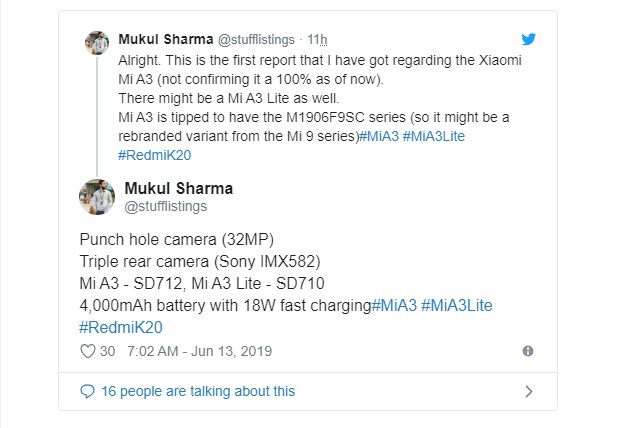This screenshot has height=428, width=621.
Task: Open the #MiA3Lite hashtag in the parent tweet
Action: [x=435, y=137]
